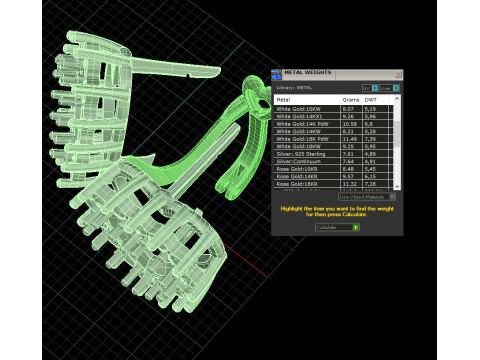Click the scrollbar down arrow in metal list
480x360 pixels.
pyautogui.click(x=397, y=186)
